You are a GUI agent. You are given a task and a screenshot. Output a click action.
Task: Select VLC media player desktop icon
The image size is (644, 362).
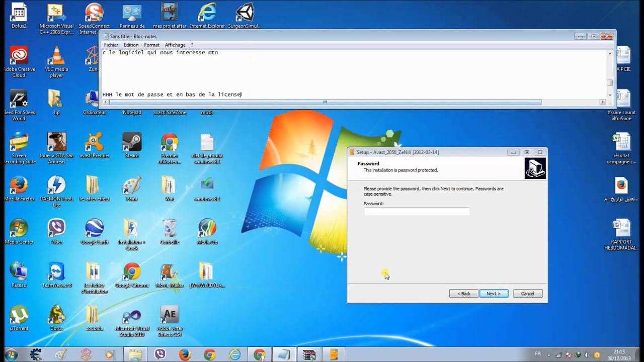click(x=56, y=62)
